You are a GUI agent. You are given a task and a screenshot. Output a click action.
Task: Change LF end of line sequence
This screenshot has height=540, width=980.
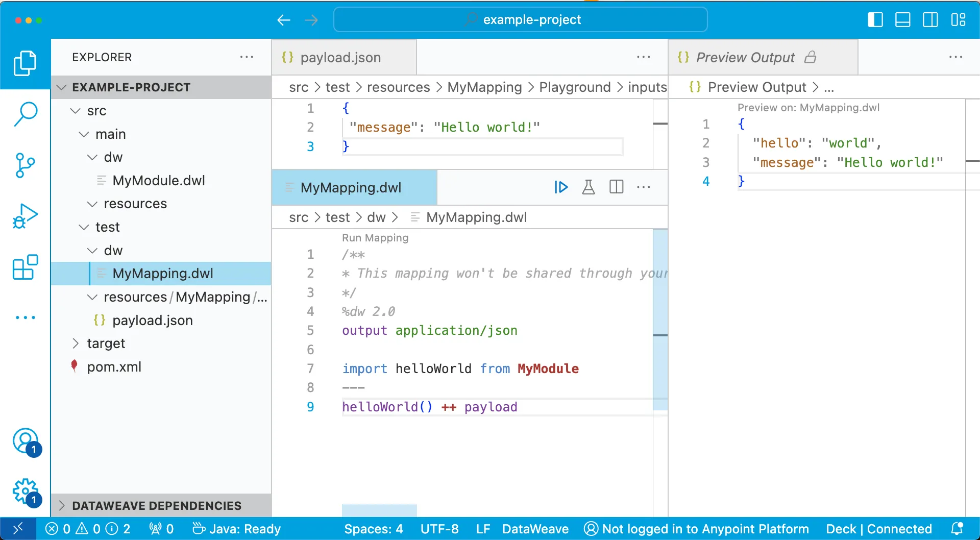(483, 529)
